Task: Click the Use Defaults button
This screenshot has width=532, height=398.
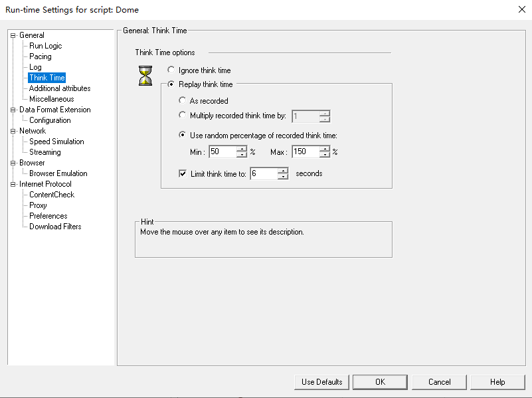Action: click(x=321, y=381)
